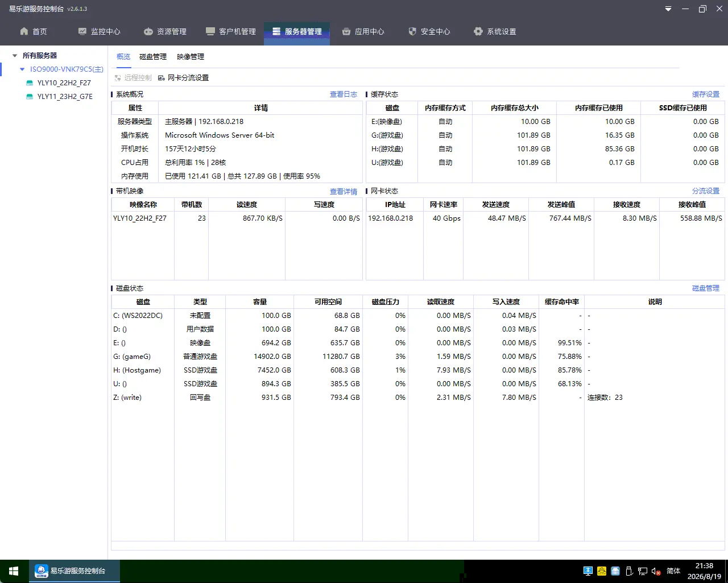
Task: Click the USB safely remove tray icon
Action: click(629, 571)
